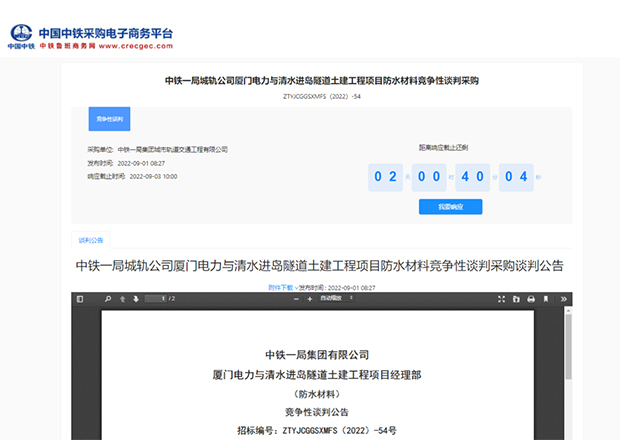Click 招标编号 line in PDF
Image resolution: width=620 pixels, height=440 pixels.
pos(317,430)
